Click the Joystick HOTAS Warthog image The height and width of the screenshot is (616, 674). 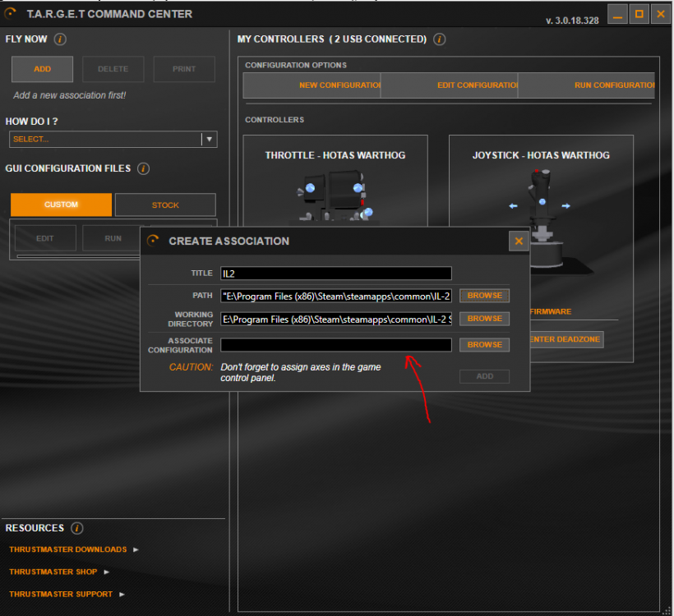pyautogui.click(x=540, y=214)
